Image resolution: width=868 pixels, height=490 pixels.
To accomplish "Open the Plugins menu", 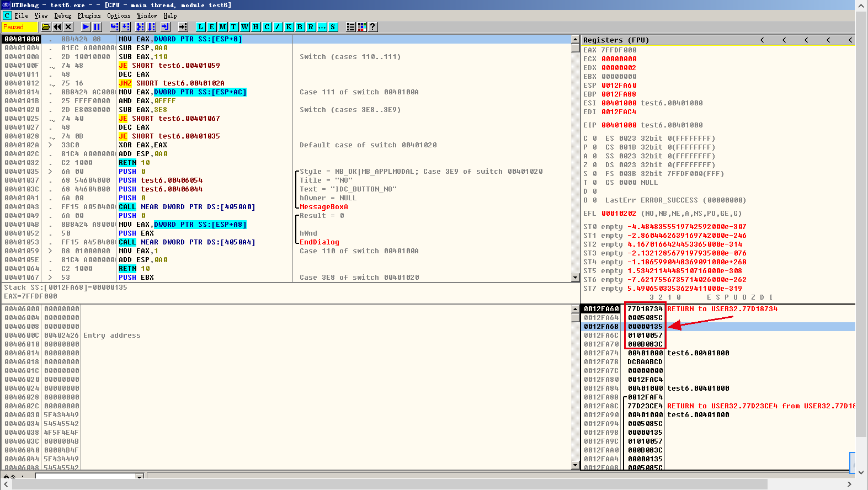I will click(89, 15).
